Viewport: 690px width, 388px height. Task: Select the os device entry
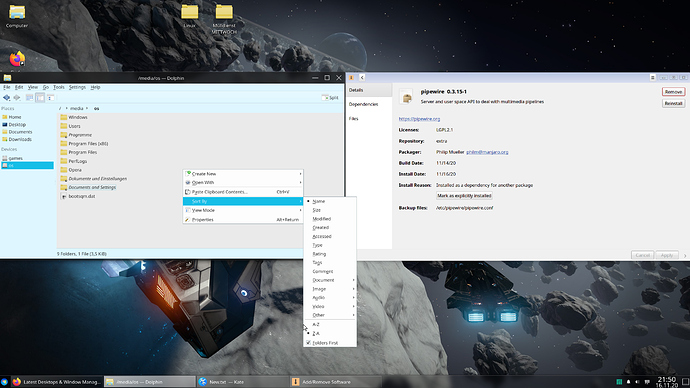point(27,165)
